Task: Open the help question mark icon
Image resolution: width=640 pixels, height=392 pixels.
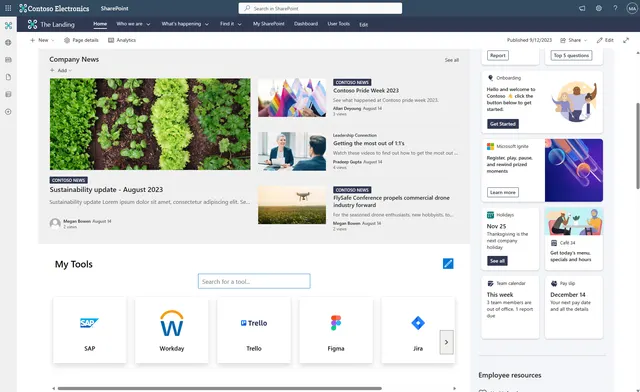Action: [615, 8]
